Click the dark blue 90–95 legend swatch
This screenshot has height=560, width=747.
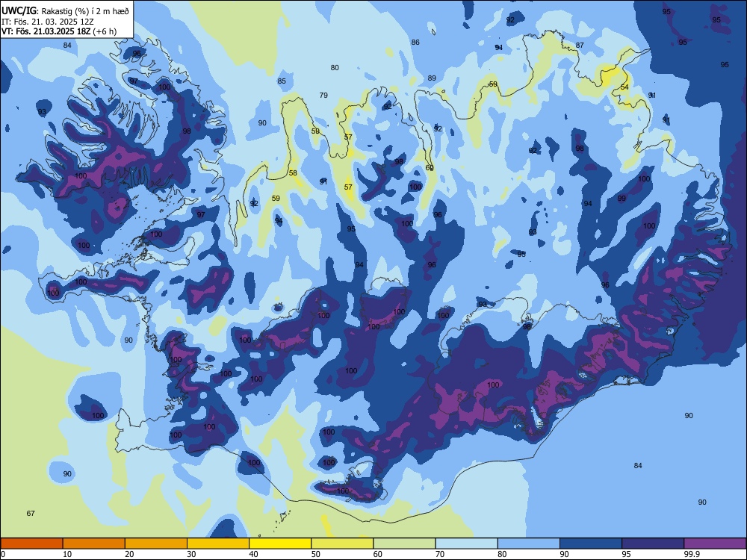click(591, 544)
